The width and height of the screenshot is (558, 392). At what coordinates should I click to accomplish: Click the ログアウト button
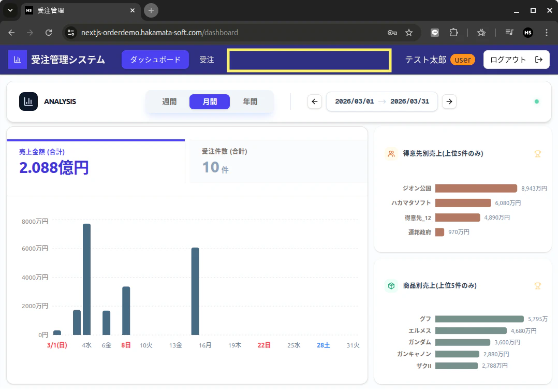[517, 60]
